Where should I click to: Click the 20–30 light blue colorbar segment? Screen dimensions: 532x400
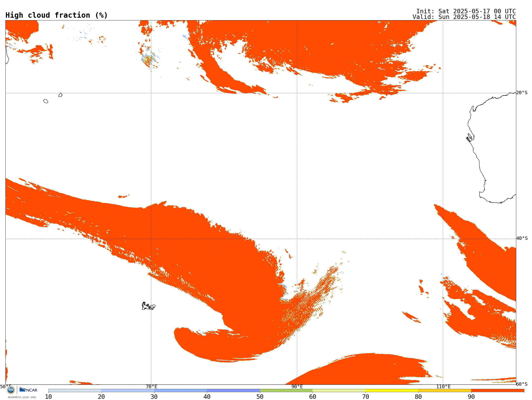(128, 391)
